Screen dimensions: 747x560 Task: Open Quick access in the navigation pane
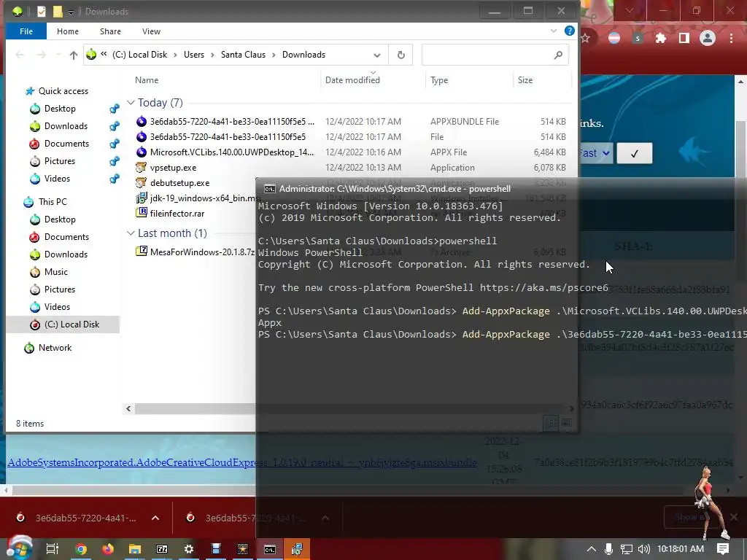click(63, 91)
